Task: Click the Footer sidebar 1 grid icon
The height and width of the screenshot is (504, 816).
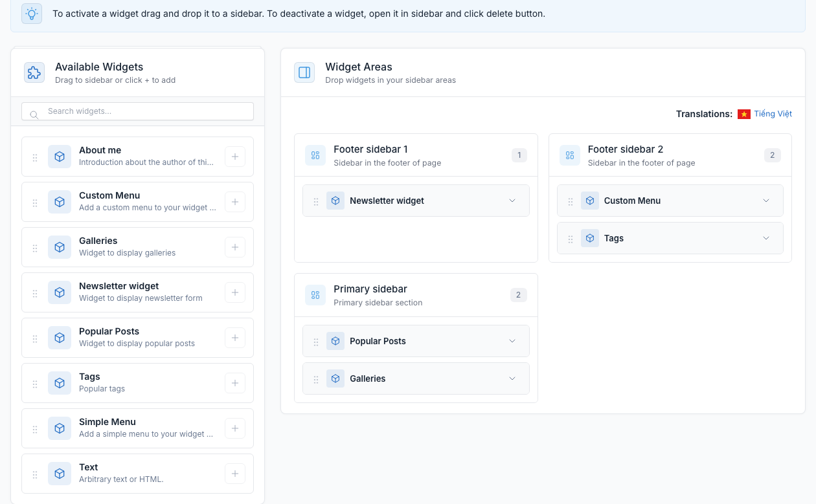Action: [315, 155]
